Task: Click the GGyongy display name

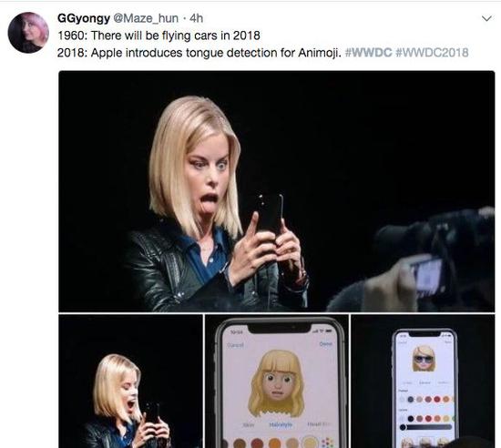Action: coord(84,18)
